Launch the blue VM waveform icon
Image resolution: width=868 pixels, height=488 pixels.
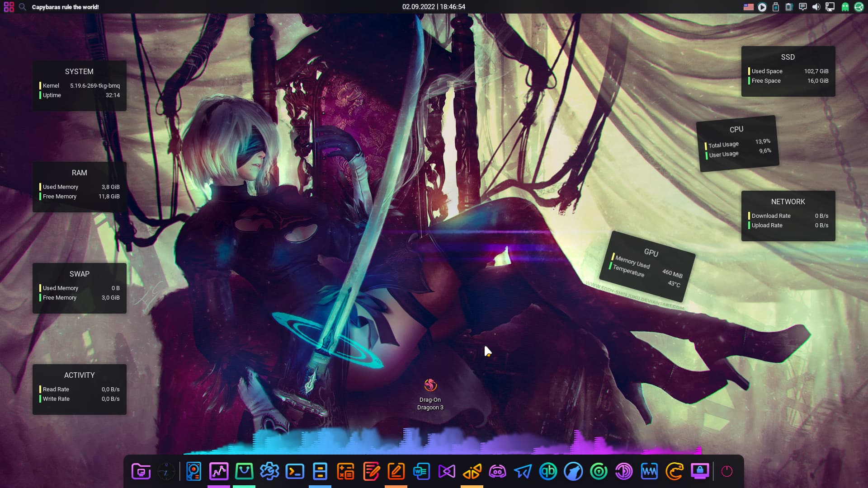pyautogui.click(x=649, y=472)
